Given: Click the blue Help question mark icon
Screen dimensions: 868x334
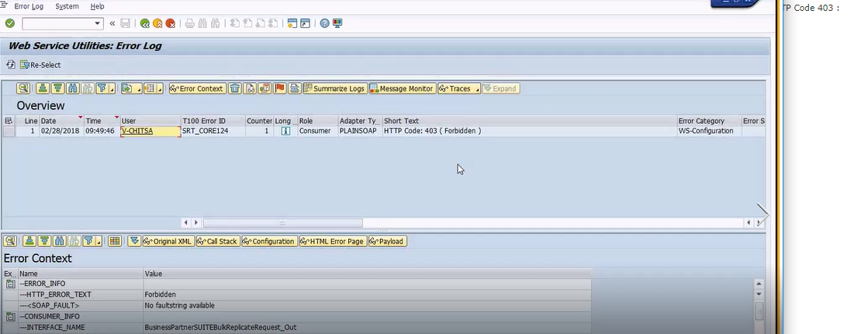Looking at the screenshot, I should [324, 23].
